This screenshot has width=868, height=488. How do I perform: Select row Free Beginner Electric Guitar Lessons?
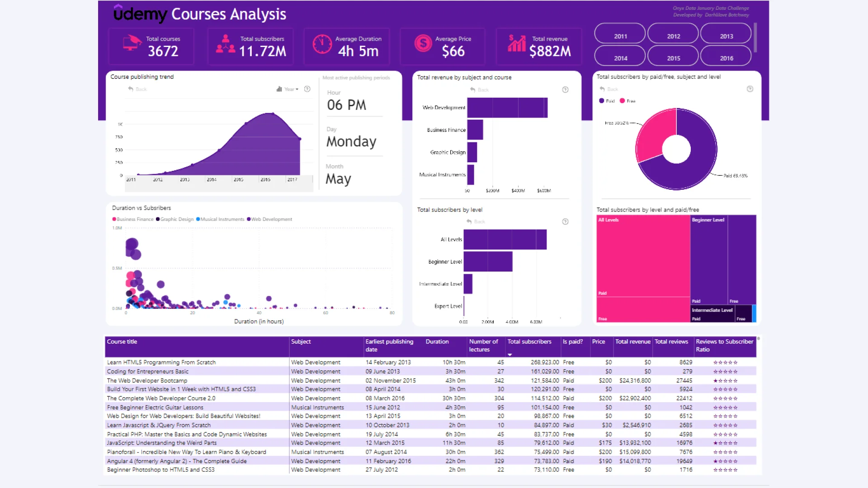point(430,407)
